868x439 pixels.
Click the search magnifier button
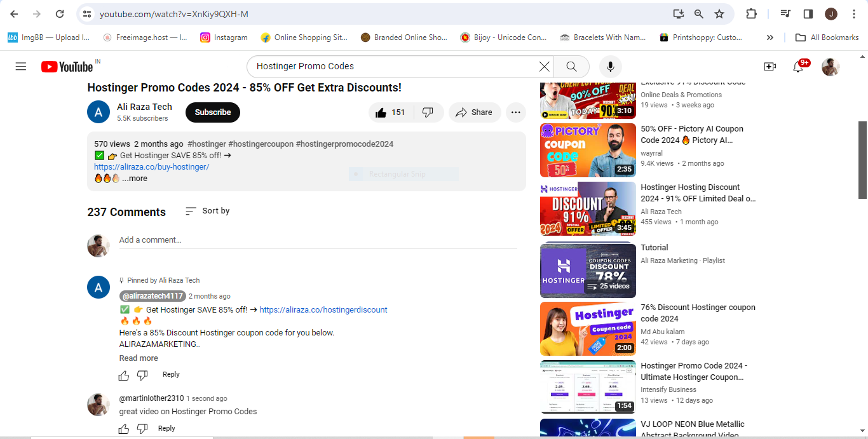pyautogui.click(x=571, y=66)
